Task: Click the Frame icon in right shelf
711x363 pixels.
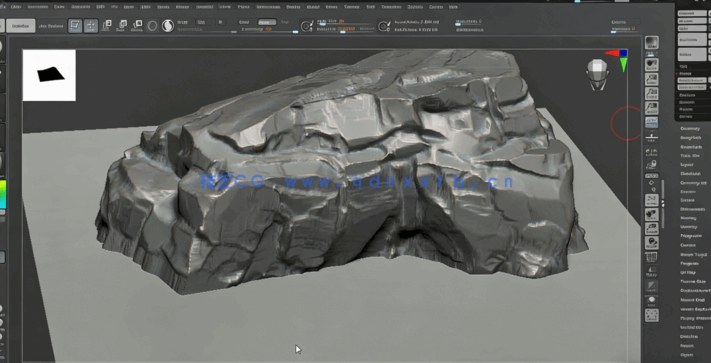Action: click(x=652, y=200)
